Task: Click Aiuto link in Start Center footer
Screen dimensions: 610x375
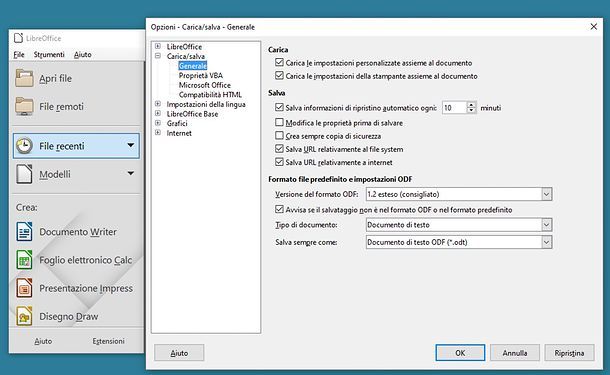Action: click(43, 341)
